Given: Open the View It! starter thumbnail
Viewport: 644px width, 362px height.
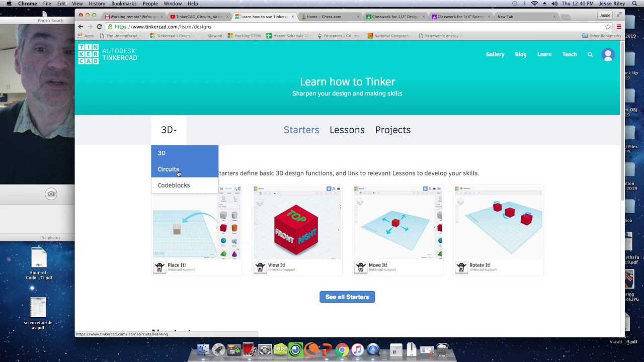Looking at the screenshot, I should (x=297, y=223).
